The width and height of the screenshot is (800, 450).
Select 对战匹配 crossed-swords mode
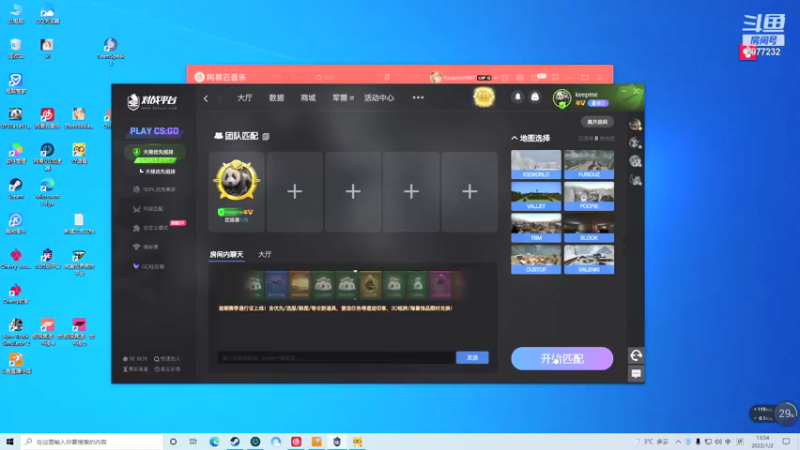point(148,209)
